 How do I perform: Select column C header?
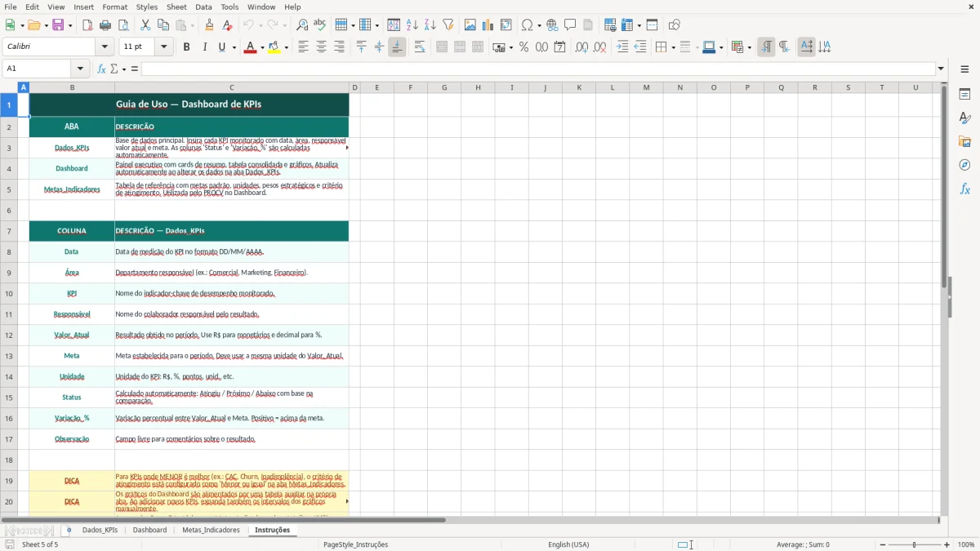231,87
